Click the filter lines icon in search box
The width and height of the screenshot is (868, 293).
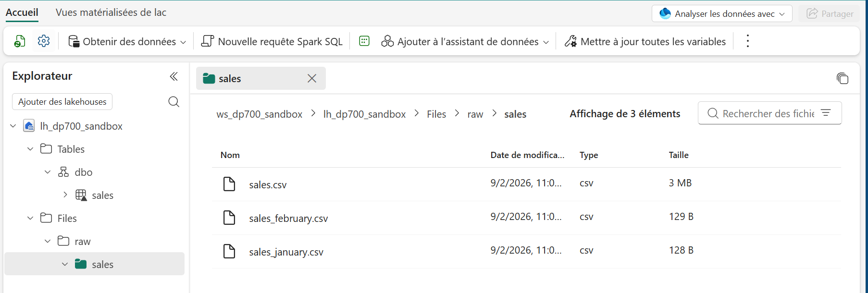[x=826, y=113]
